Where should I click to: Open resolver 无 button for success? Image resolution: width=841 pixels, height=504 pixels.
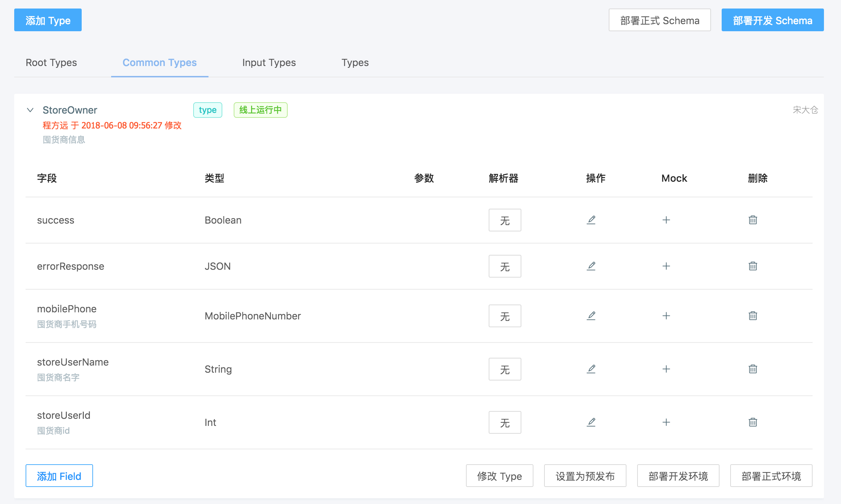click(505, 220)
